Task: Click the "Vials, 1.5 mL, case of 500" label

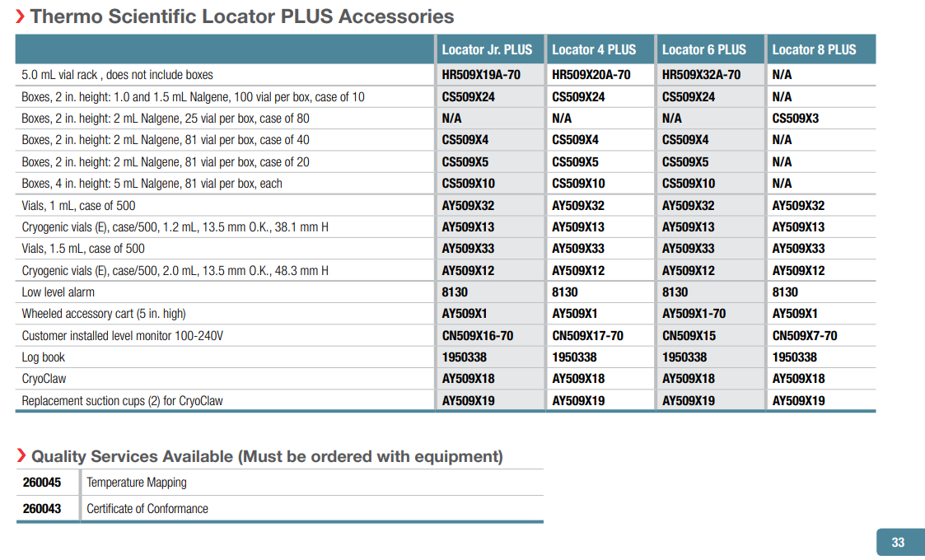Action: pos(83,249)
